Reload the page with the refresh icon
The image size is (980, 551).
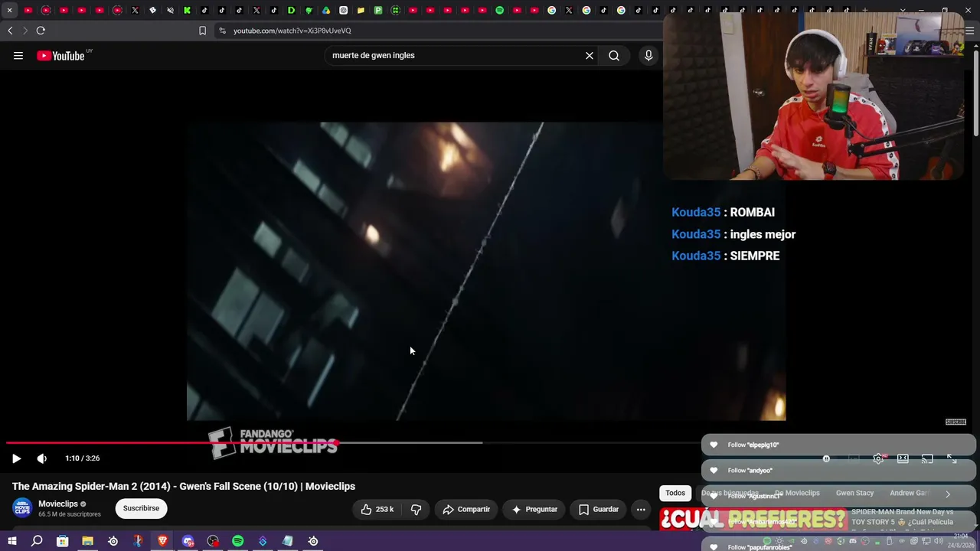(41, 31)
